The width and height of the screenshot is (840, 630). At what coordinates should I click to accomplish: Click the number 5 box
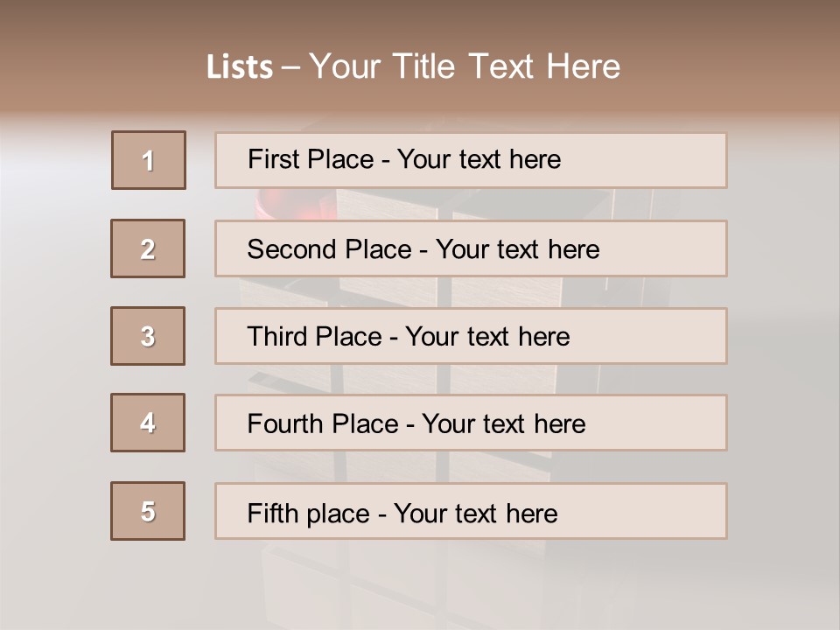[148, 511]
